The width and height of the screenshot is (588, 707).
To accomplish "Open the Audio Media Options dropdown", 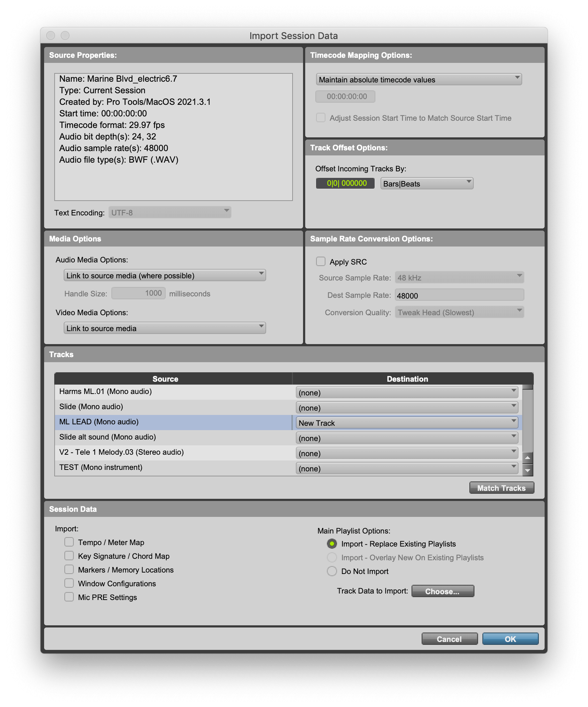I will 165,275.
